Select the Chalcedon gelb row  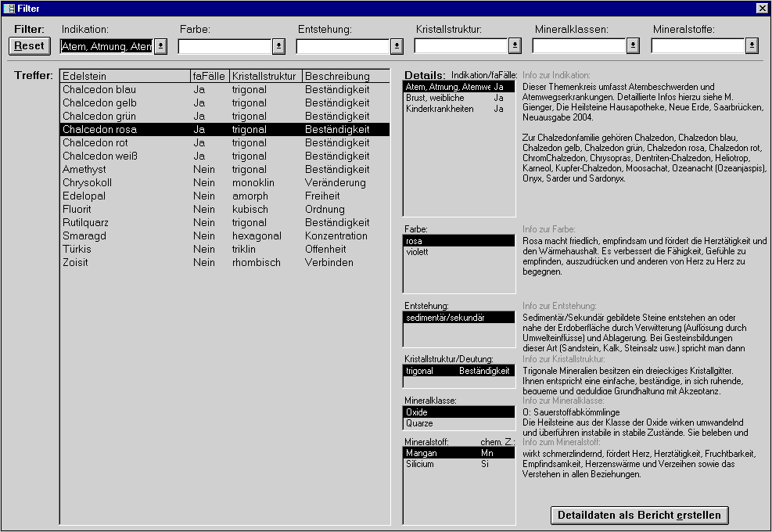click(x=225, y=103)
